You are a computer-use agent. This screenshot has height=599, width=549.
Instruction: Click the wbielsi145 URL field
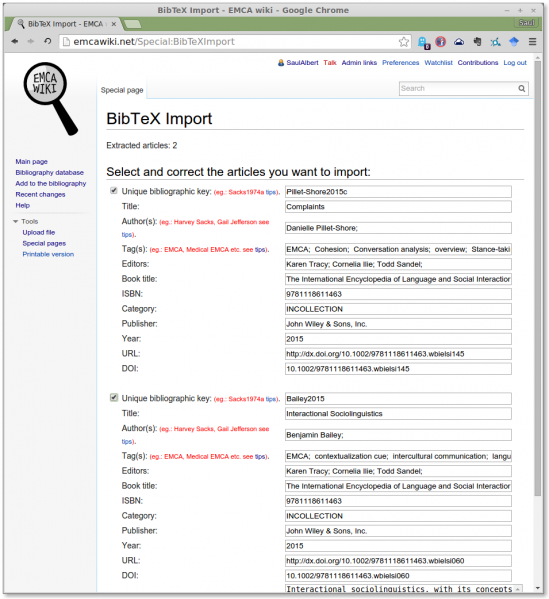click(398, 354)
